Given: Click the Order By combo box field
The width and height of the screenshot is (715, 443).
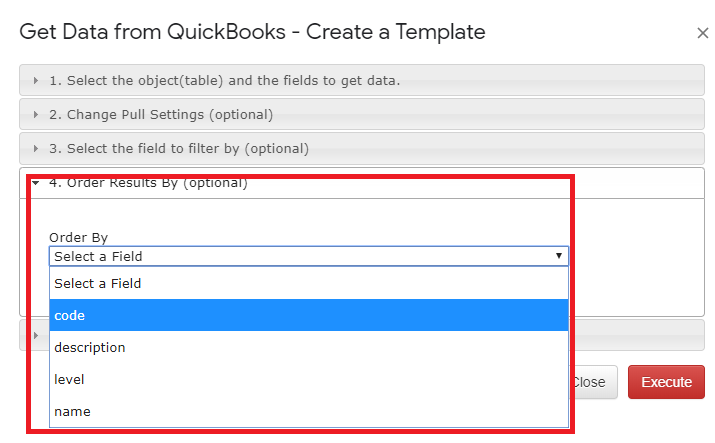Looking at the screenshot, I should pyautogui.click(x=309, y=256).
